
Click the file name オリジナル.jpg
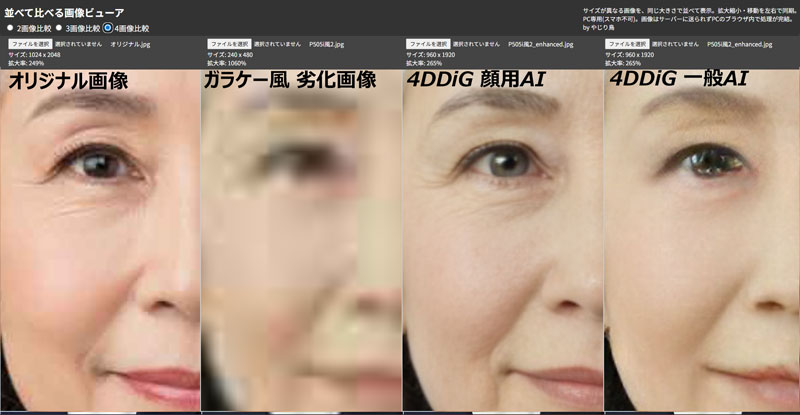pos(130,44)
